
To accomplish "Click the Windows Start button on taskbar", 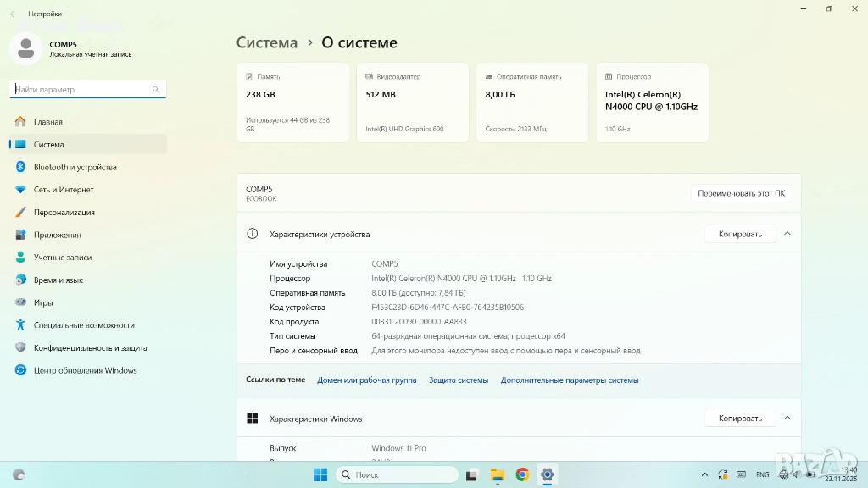I will [321, 474].
